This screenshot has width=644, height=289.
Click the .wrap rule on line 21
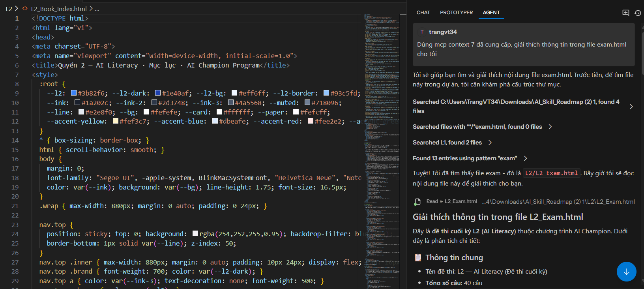click(x=153, y=206)
